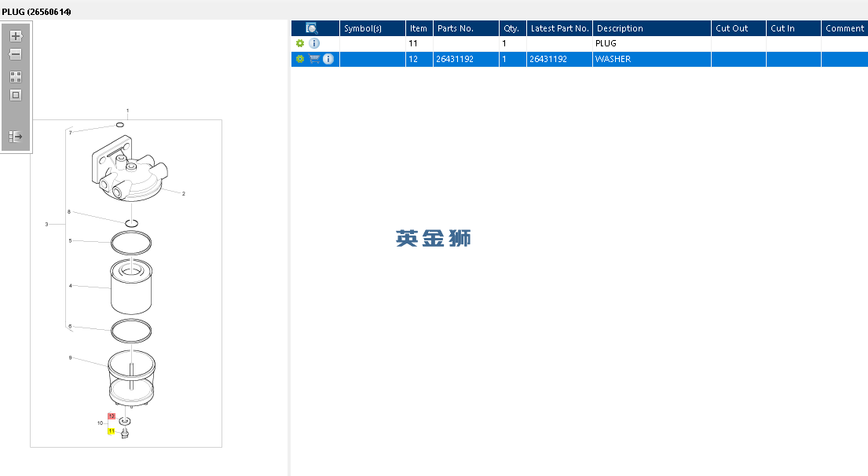Click callout 8 near small O-ring
Image resolution: width=868 pixels, height=476 pixels.
coord(69,211)
